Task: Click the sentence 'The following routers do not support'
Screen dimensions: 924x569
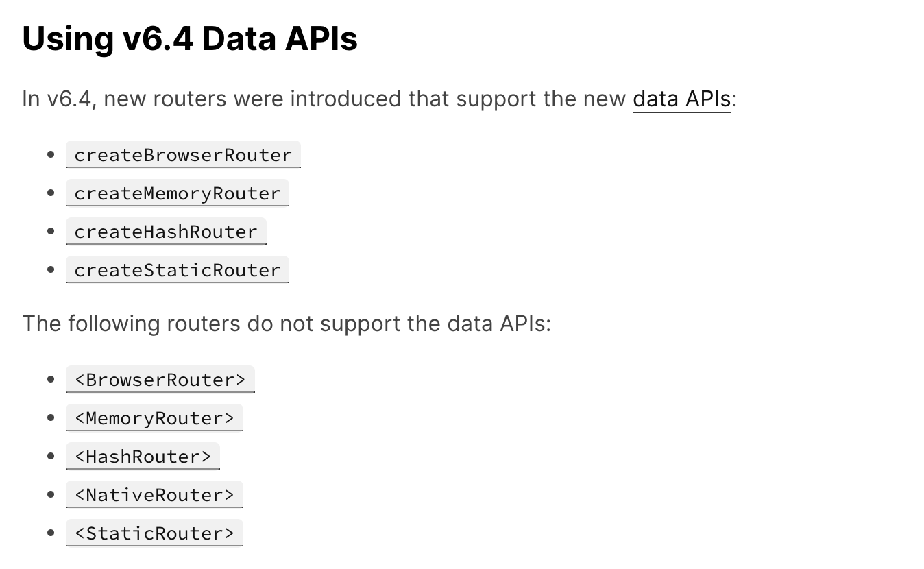Action: (287, 324)
